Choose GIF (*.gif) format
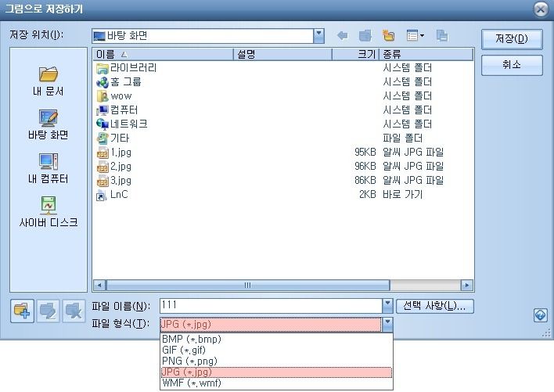This screenshot has width=554, height=392. (x=276, y=350)
